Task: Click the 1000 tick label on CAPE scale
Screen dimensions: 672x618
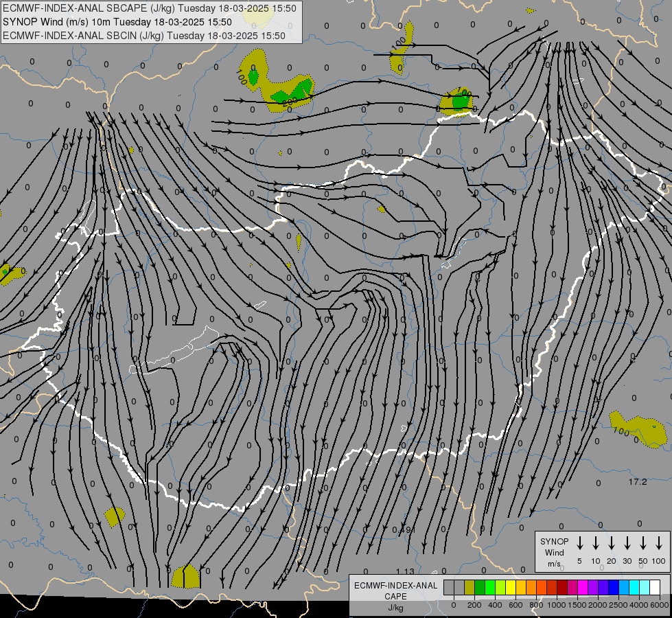Action: (x=556, y=605)
